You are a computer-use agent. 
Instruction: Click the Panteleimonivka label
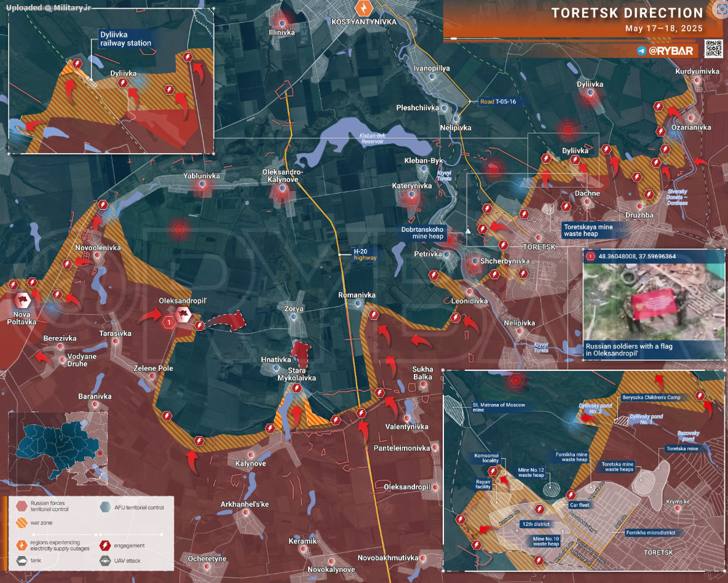(402, 448)
